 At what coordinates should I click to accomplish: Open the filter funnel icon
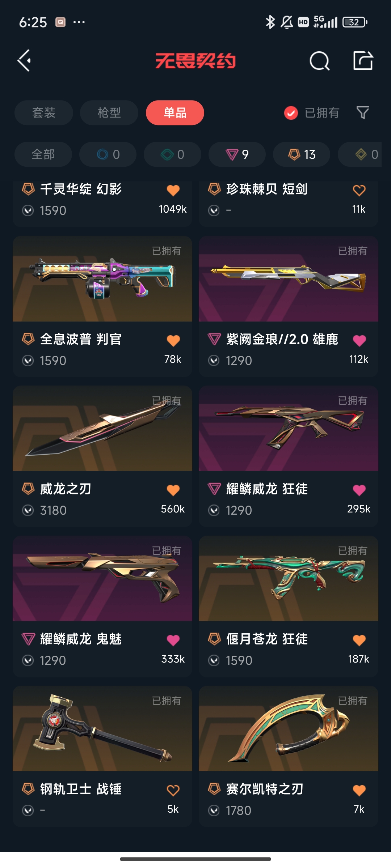click(x=363, y=112)
